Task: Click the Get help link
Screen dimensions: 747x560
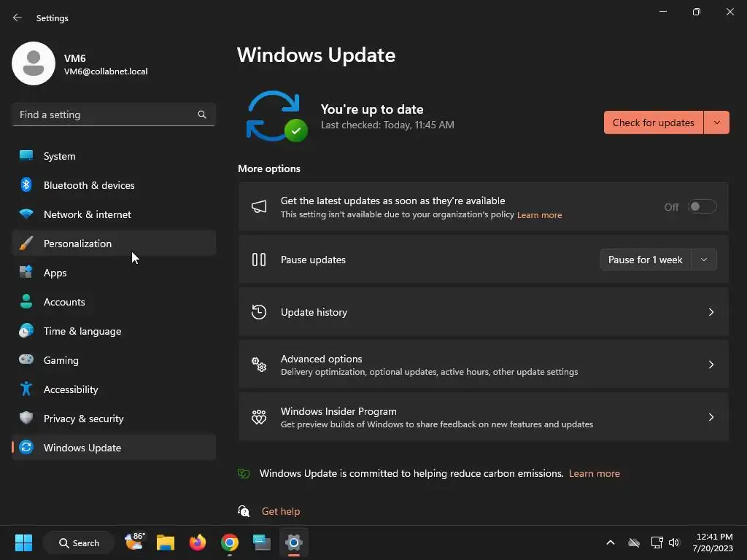Action: 281,511
